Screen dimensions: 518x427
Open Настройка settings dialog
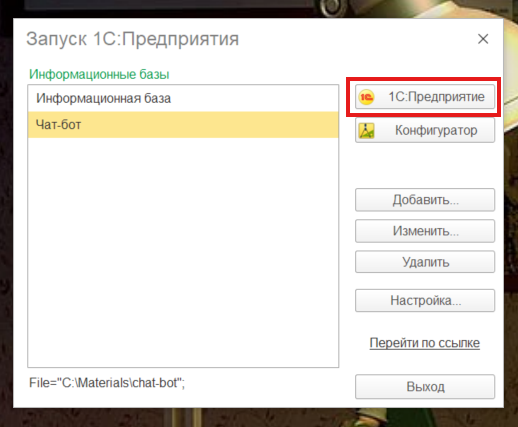pos(425,300)
